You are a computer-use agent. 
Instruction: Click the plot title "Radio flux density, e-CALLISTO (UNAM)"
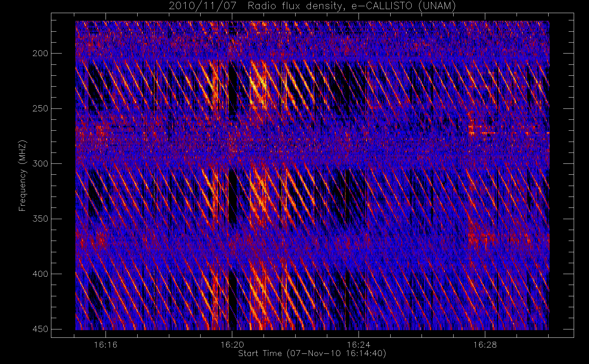pos(352,6)
